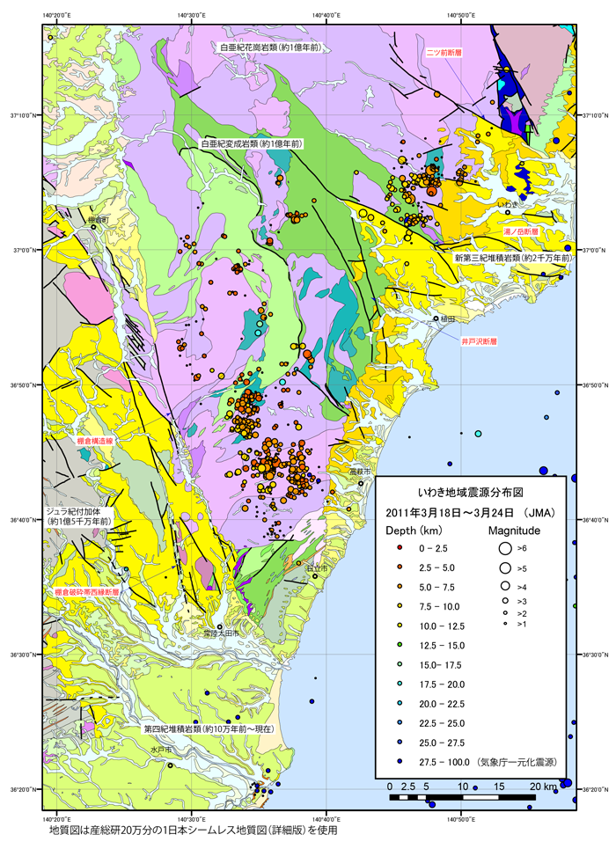Click the 2.5 scale bar label
The image size is (616, 849).
pos(408,787)
